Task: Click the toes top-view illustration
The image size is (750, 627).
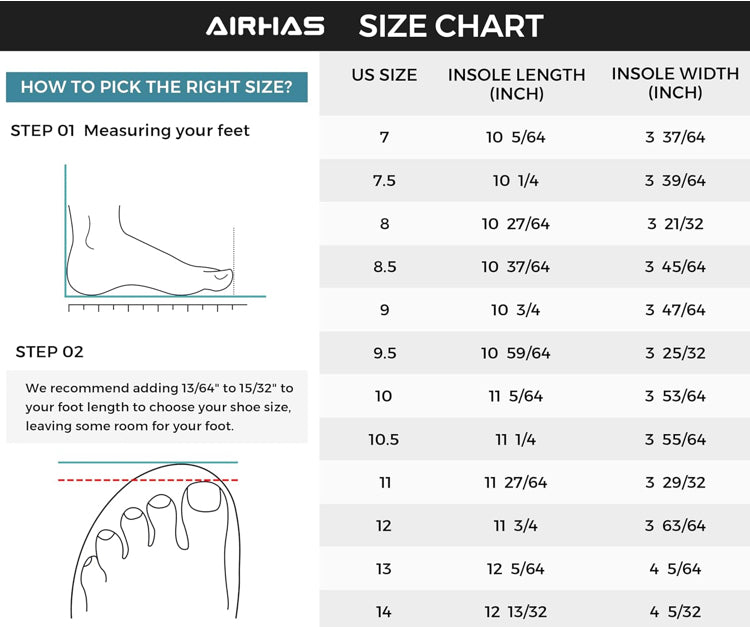Action: [x=150, y=540]
